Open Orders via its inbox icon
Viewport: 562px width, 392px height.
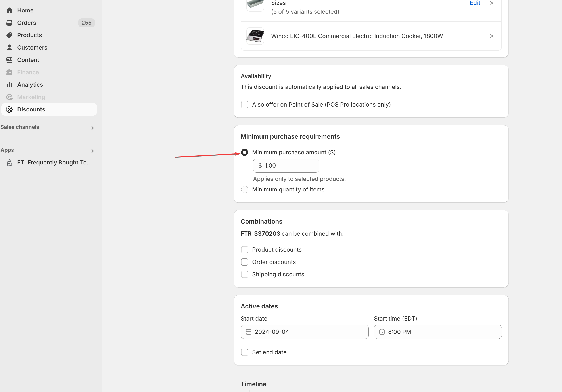tap(9, 23)
